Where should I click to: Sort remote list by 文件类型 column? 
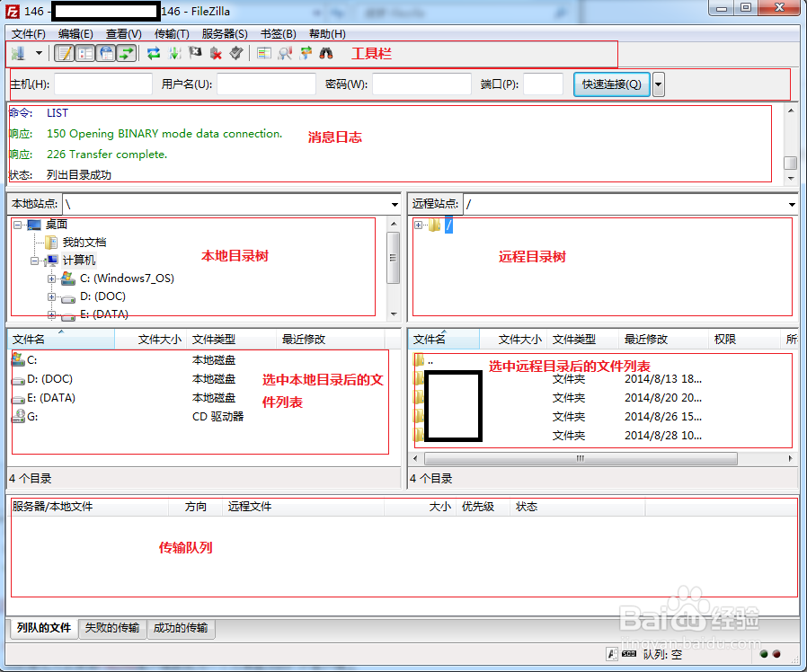pos(582,339)
